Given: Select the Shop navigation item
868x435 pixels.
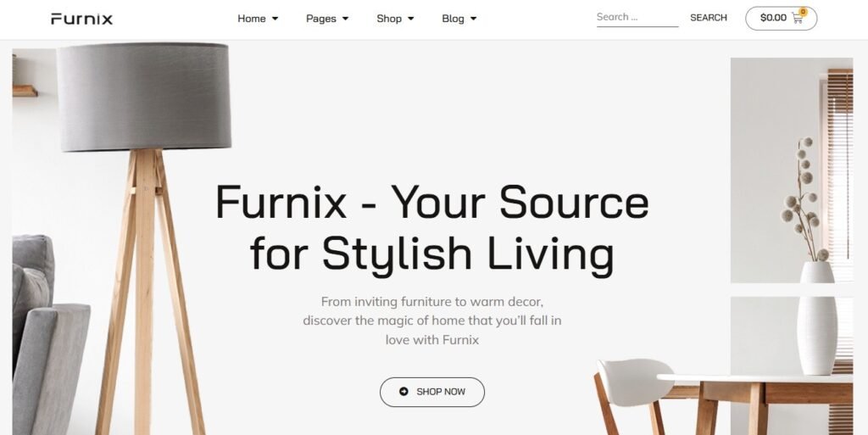Looking at the screenshot, I should coord(389,19).
